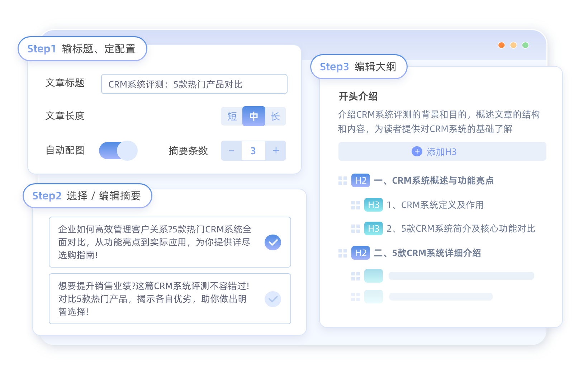
Task: Click H2 badge for CRM系统概述与功能亮点
Action: point(361,180)
